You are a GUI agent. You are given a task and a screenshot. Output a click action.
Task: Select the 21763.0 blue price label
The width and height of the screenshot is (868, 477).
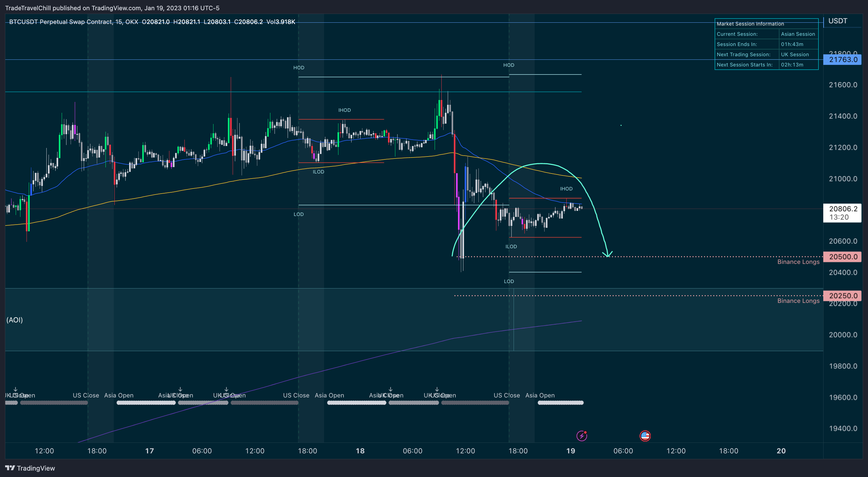(x=842, y=60)
